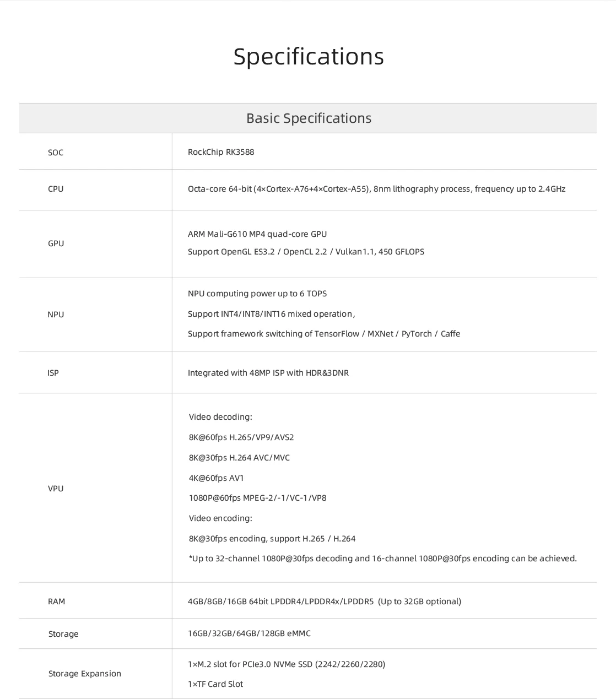This screenshot has height=699, width=616.
Task: Select the NPU row label
Action: point(56,315)
